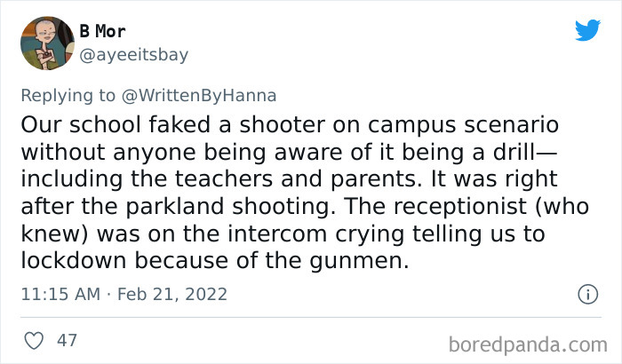The width and height of the screenshot is (622, 364).
Task: Click the Twitter bird logo
Action: pyautogui.click(x=588, y=31)
